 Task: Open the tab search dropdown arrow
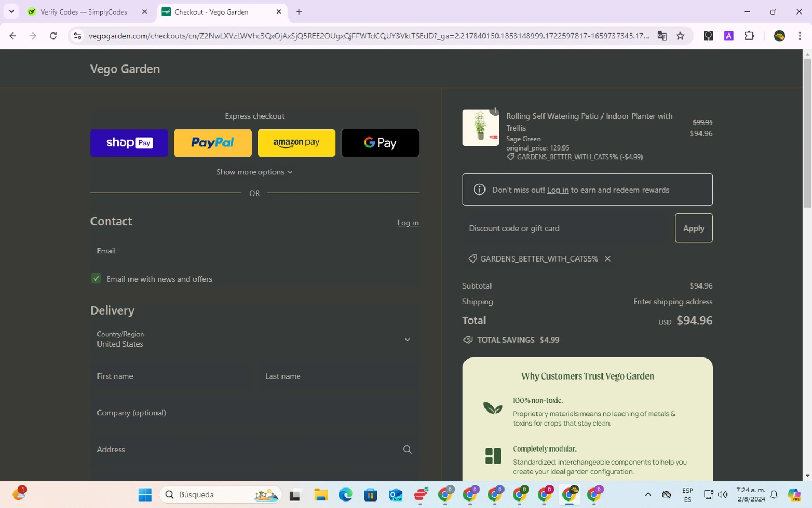coord(11,11)
